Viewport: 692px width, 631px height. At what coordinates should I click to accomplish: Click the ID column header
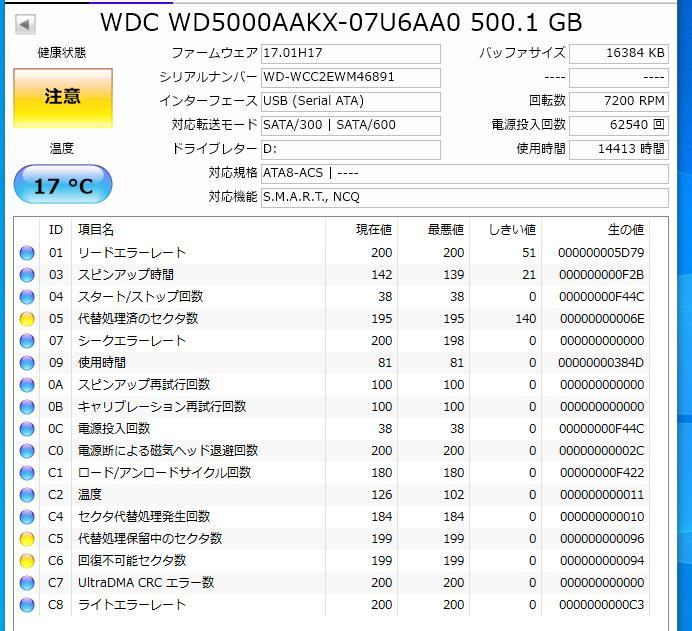click(56, 230)
